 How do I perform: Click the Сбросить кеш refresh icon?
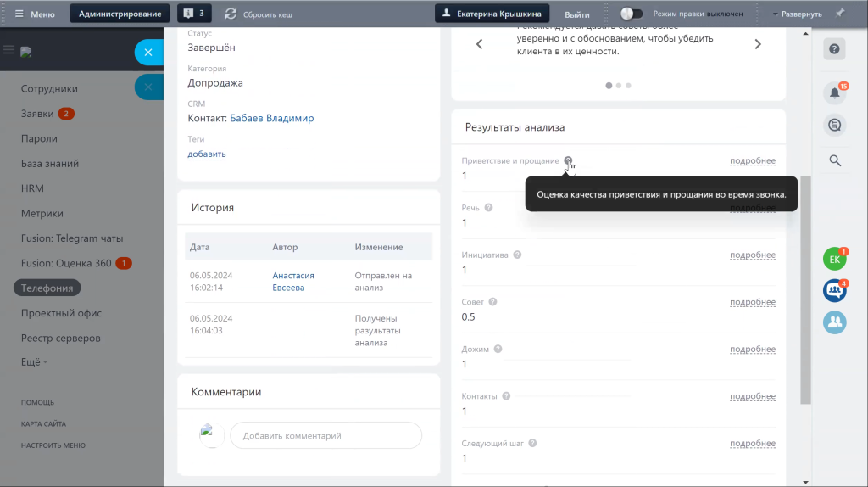[x=231, y=14]
